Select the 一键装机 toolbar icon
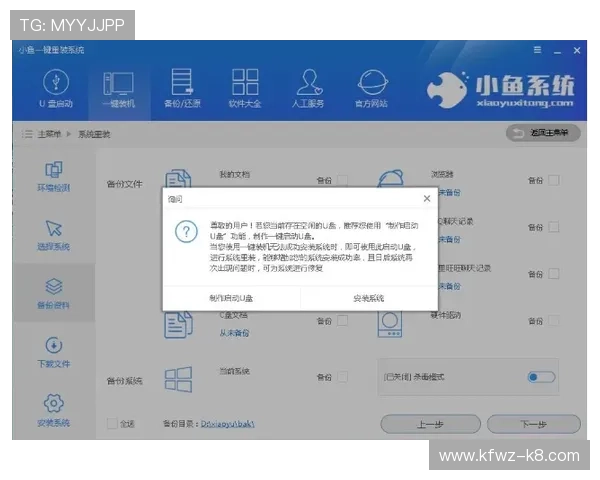 pyautogui.click(x=118, y=83)
